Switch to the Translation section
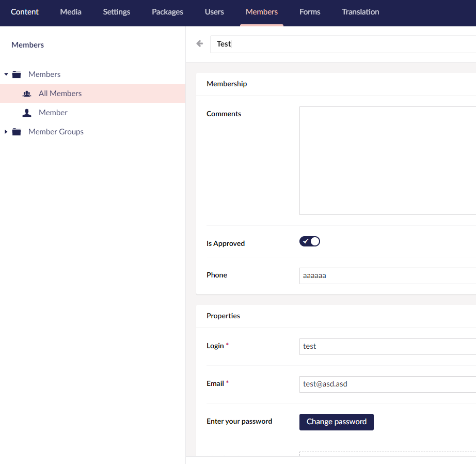 360,11
